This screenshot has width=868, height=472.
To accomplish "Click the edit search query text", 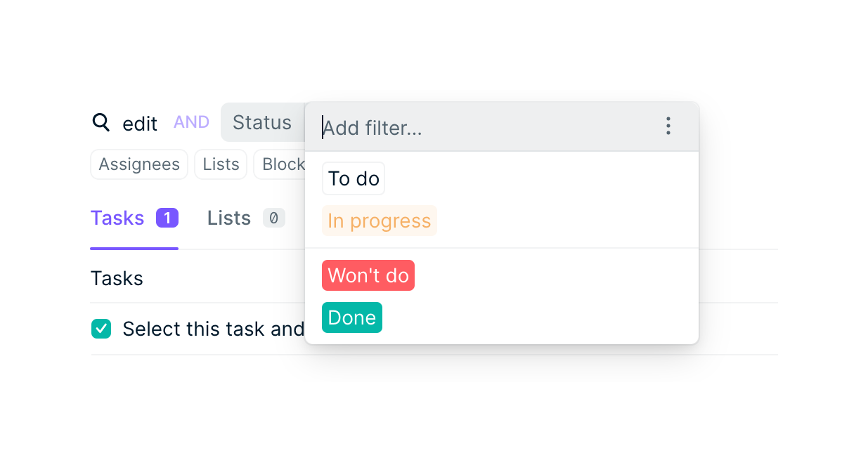I will (x=138, y=123).
